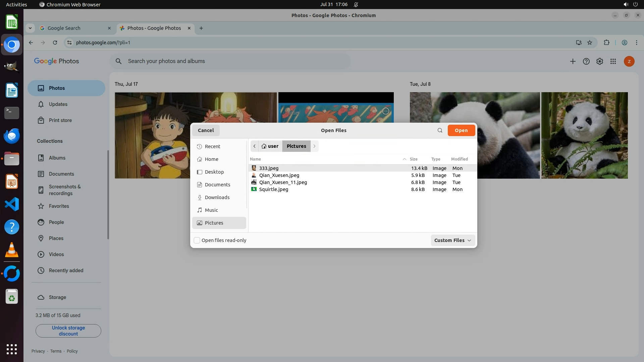This screenshot has height=362, width=644.
Task: Cancel the Open Files dialog
Action: pos(206,130)
